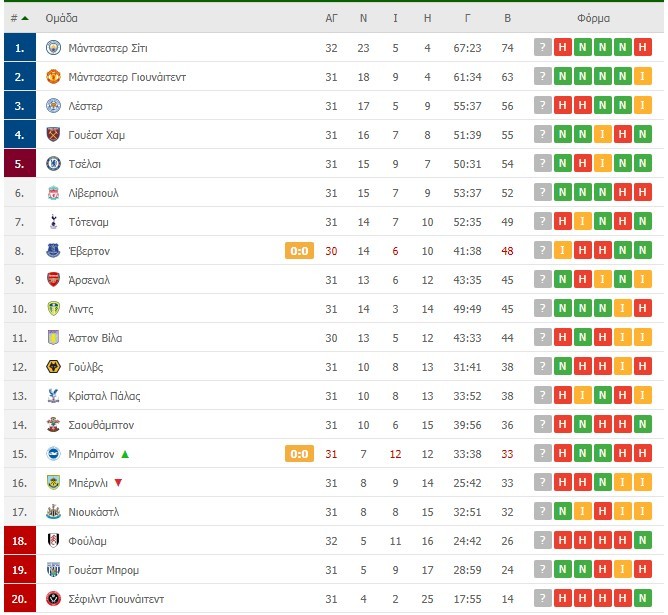Sort table by the # rank column
Image resolution: width=668 pixels, height=615 pixels.
pyautogui.click(x=19, y=18)
